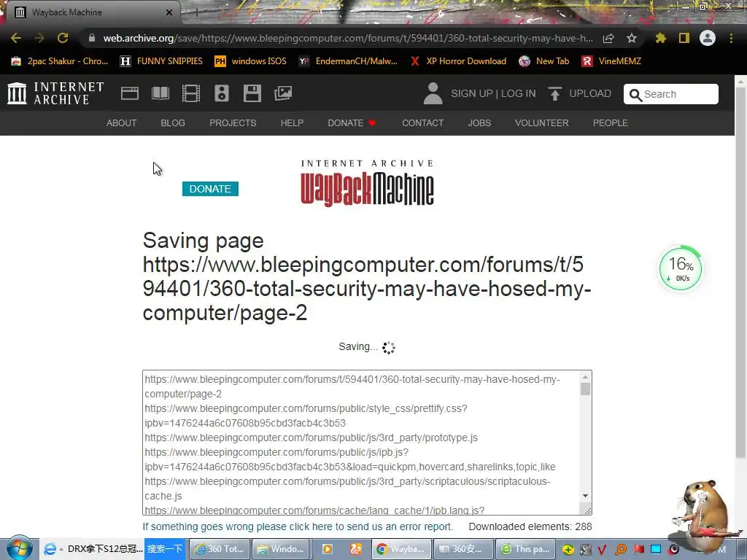Reload the page with the refresh icon
The image size is (747, 560).
tap(63, 38)
